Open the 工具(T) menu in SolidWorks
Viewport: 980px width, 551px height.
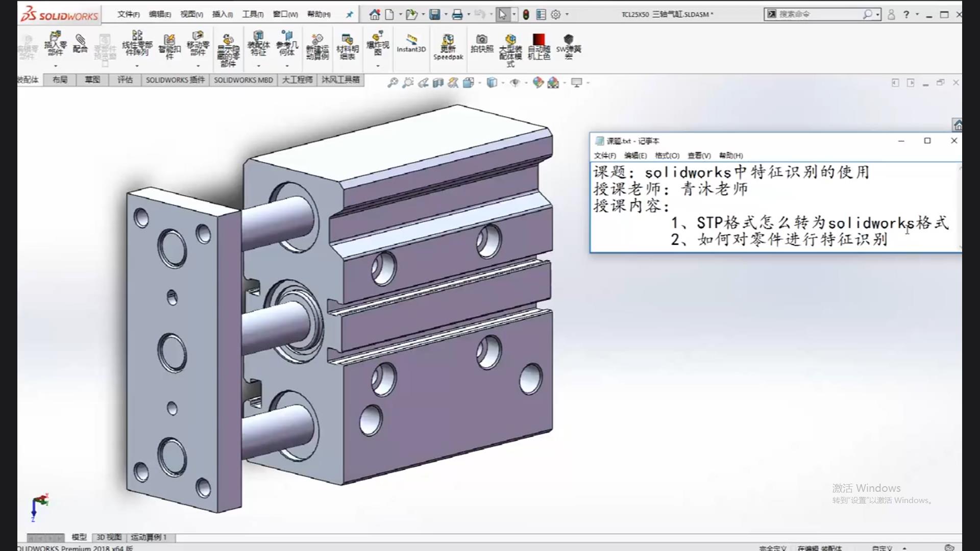tap(253, 14)
